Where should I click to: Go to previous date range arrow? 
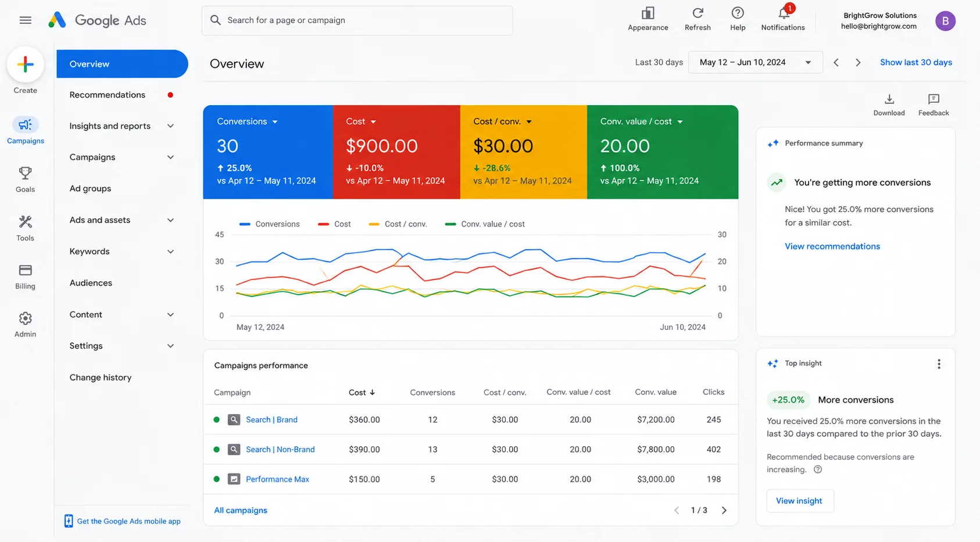836,63
